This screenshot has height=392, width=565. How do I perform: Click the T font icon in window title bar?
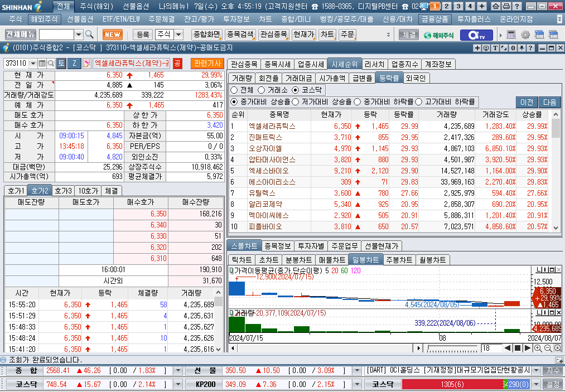(495, 48)
